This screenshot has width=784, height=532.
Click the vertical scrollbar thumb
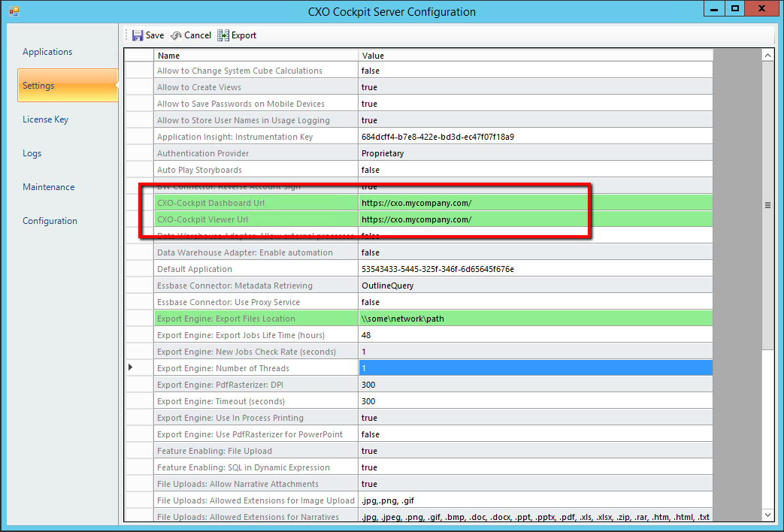click(768, 205)
